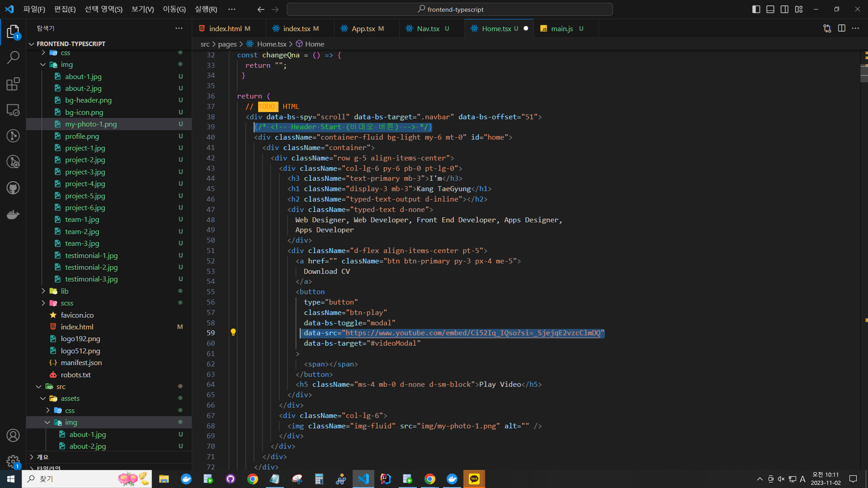Image resolution: width=868 pixels, height=488 pixels.
Task: Open the 보기(V) menu
Action: pyautogui.click(x=142, y=9)
